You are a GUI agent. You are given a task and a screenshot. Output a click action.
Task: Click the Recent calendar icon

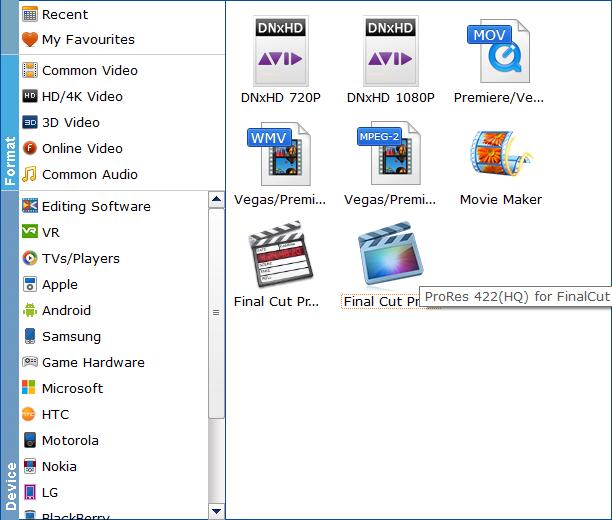tap(30, 14)
